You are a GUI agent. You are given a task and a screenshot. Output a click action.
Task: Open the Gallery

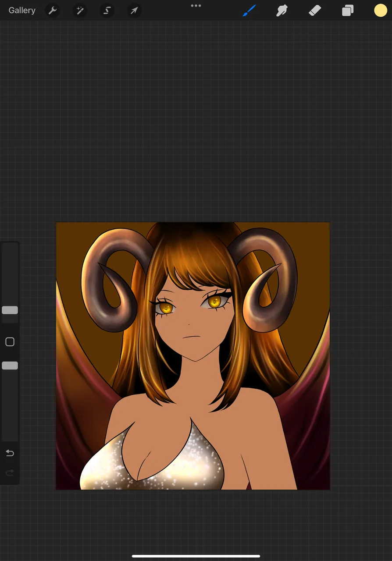[x=22, y=11]
